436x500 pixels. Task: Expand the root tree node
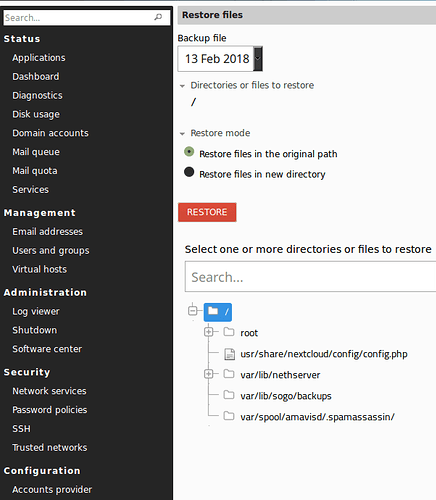[209, 332]
